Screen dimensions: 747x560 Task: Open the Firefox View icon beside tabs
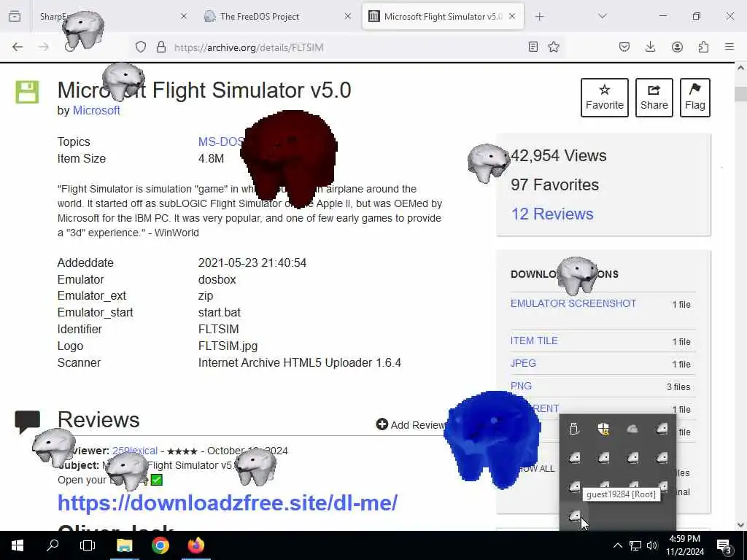click(15, 16)
